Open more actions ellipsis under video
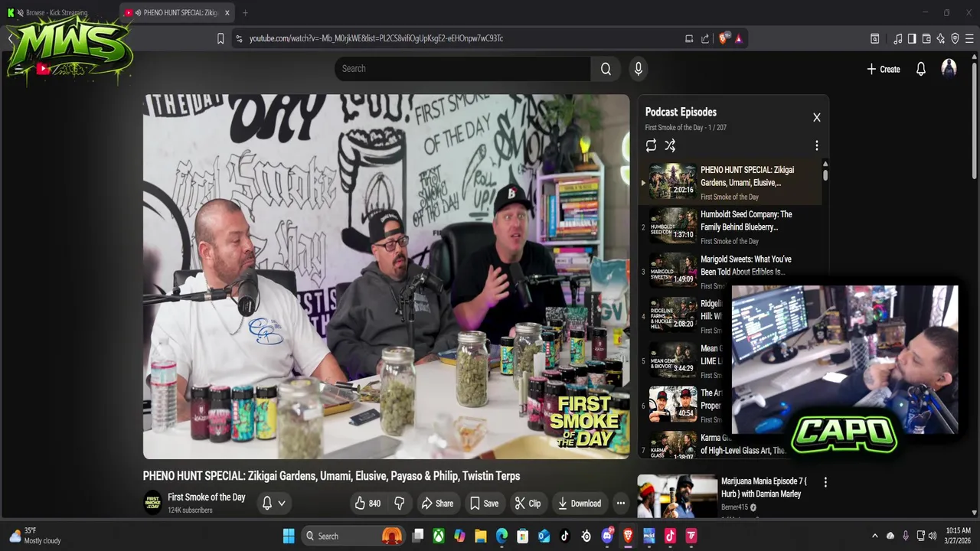The height and width of the screenshot is (551, 980). click(x=620, y=504)
